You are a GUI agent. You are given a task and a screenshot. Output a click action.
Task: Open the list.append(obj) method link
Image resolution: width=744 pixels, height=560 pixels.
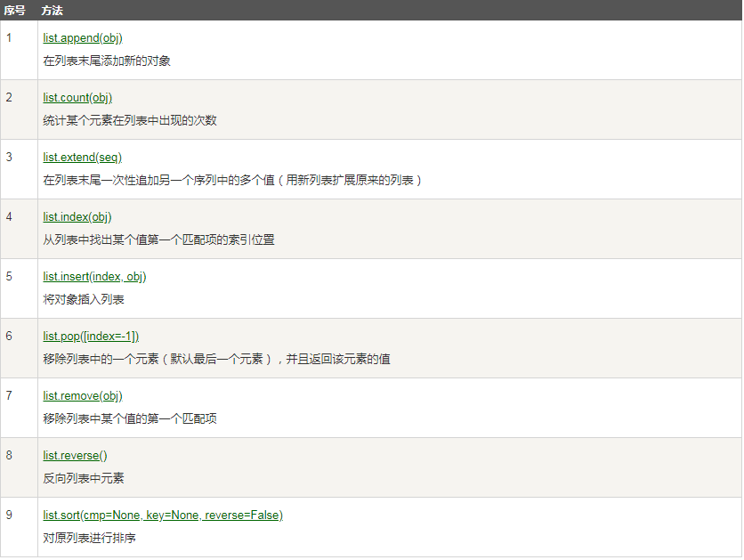(x=83, y=38)
